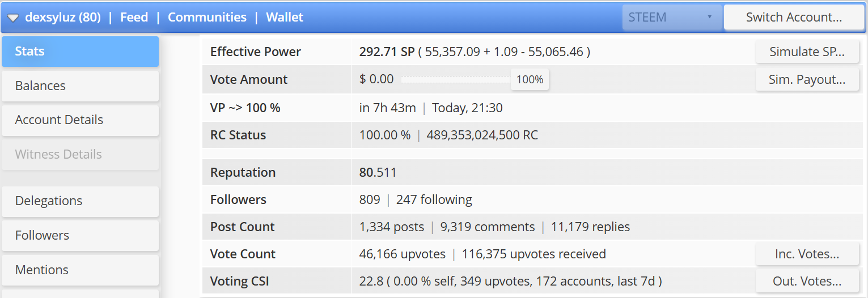The width and height of the screenshot is (868, 298).
Task: Click the Sim. Payout button
Action: click(x=807, y=80)
